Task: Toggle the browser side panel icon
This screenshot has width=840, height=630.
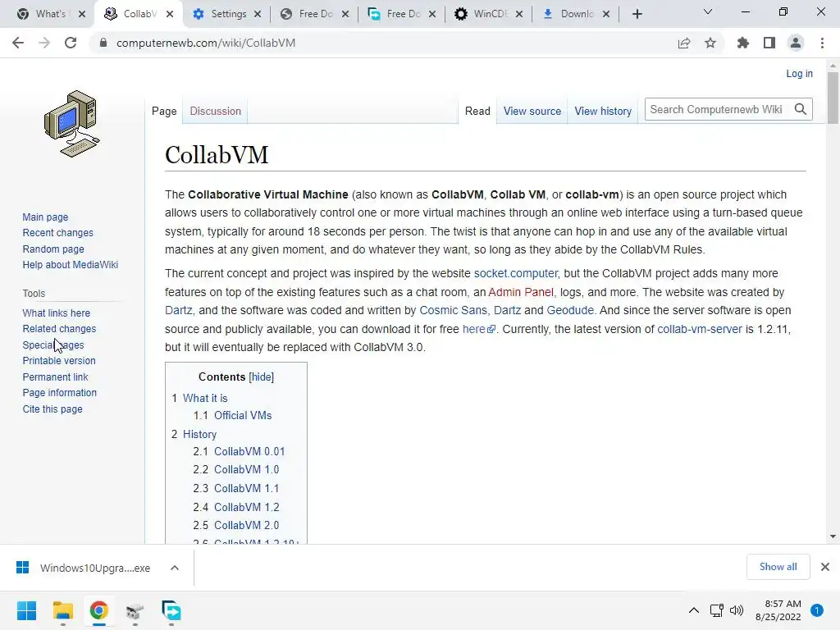Action: pyautogui.click(x=769, y=43)
